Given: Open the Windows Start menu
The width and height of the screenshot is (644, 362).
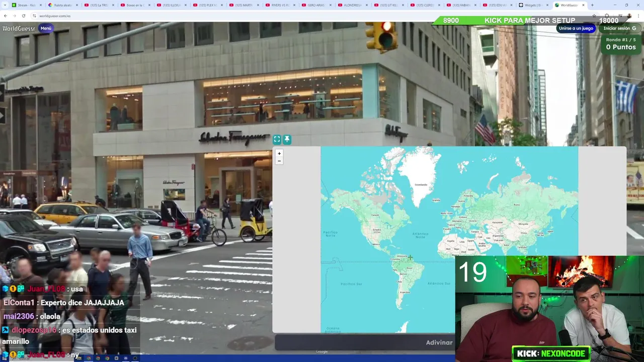Looking at the screenshot, I should pyautogui.click(x=4, y=358).
